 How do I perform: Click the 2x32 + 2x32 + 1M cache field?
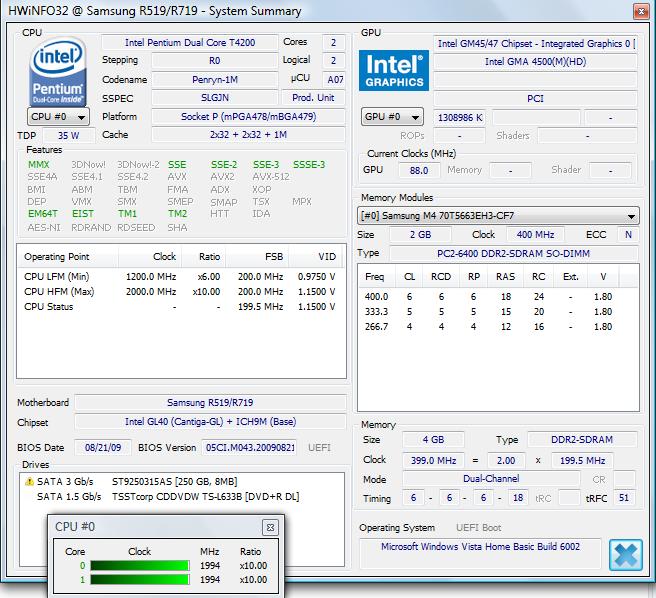pos(249,135)
